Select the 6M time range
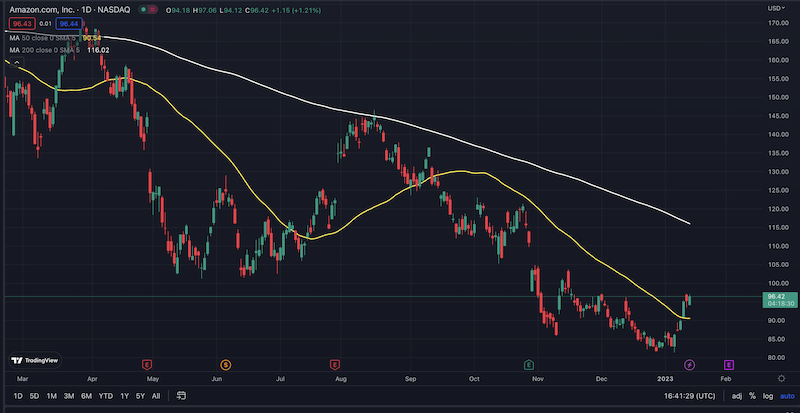Viewport: 800px width, 413px height. [86, 396]
